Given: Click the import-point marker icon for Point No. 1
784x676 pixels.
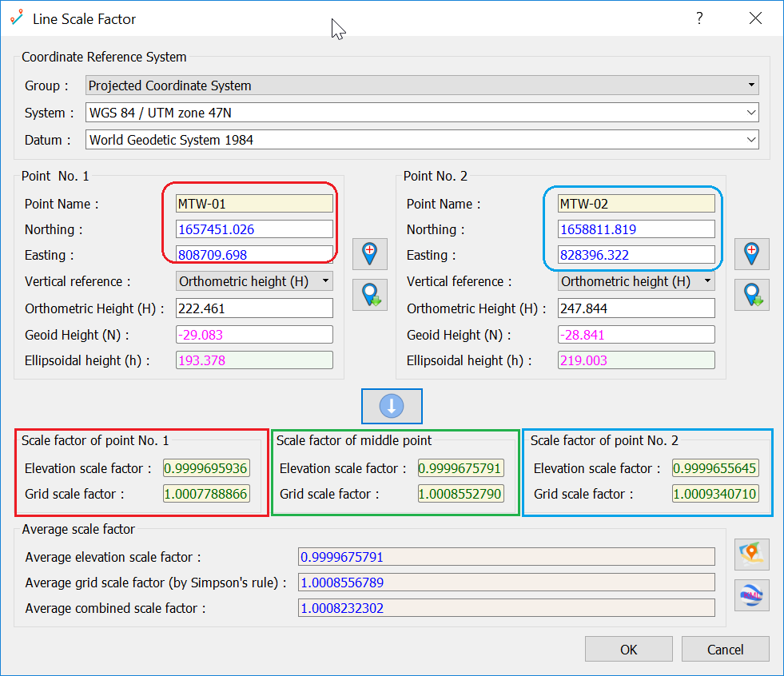Looking at the screenshot, I should pos(369,295).
